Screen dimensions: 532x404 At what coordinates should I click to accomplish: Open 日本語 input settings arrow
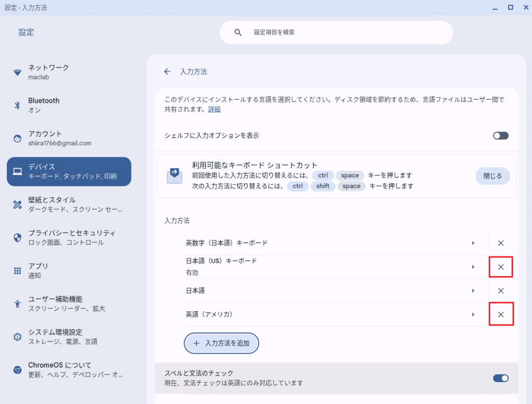(x=473, y=291)
